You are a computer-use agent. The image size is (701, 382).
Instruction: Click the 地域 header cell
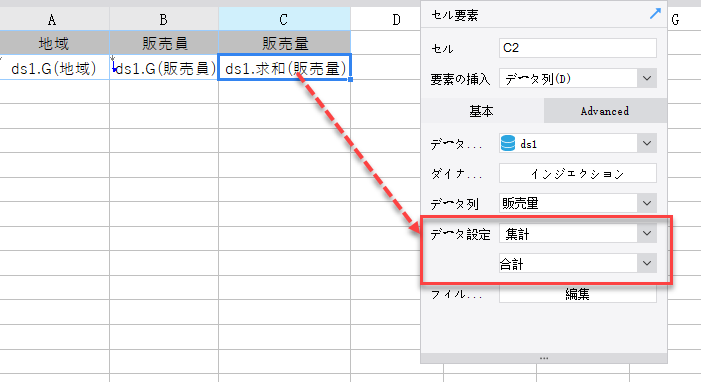[x=54, y=43]
